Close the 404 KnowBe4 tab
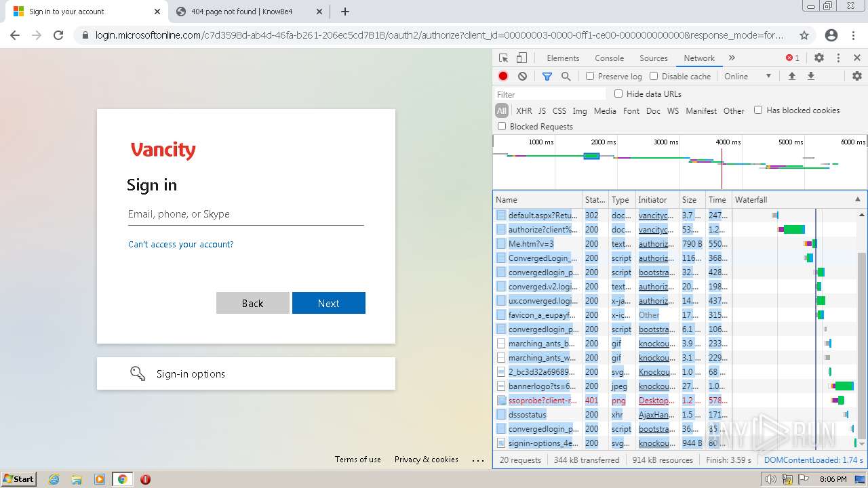This screenshot has width=868, height=488. [x=319, y=12]
